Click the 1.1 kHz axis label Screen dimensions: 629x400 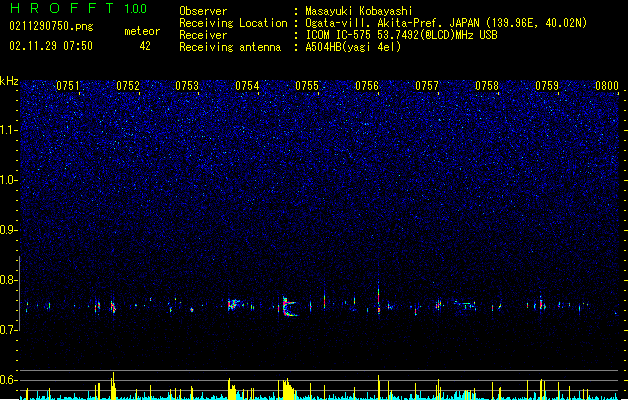(8, 130)
